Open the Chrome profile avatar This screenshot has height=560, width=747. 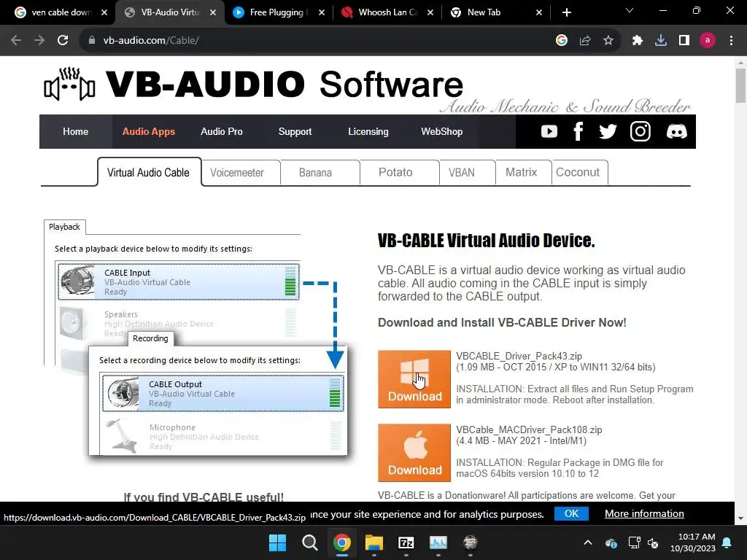coord(708,41)
